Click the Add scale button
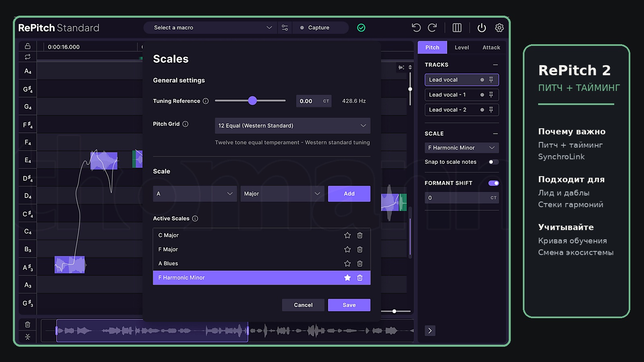Viewport: 644px width, 362px height. 349,193
